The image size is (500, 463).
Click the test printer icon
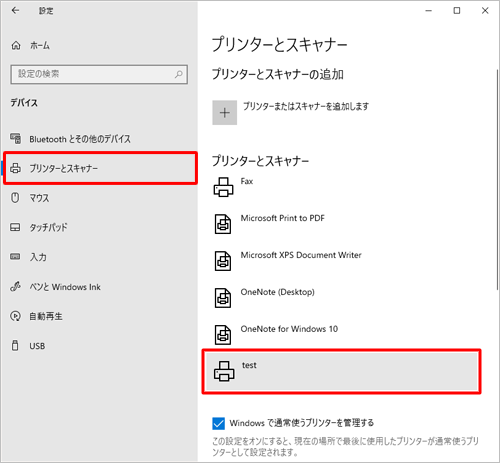[224, 371]
